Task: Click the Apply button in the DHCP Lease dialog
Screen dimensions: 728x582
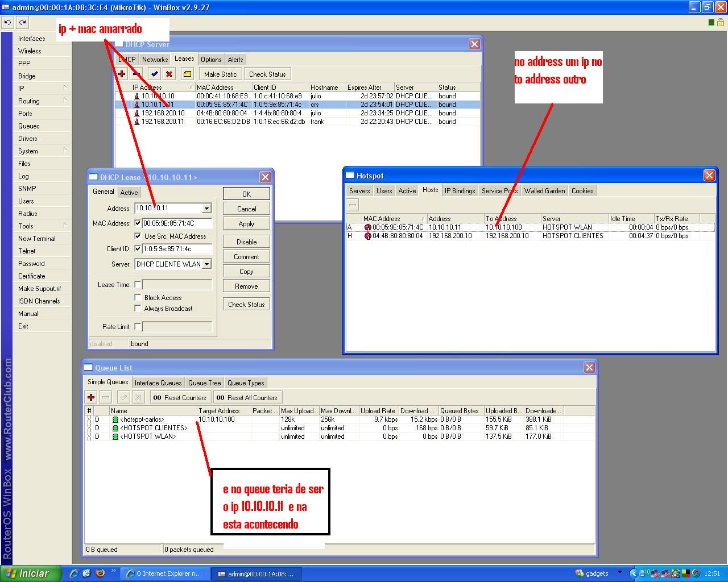Action: 246,223
